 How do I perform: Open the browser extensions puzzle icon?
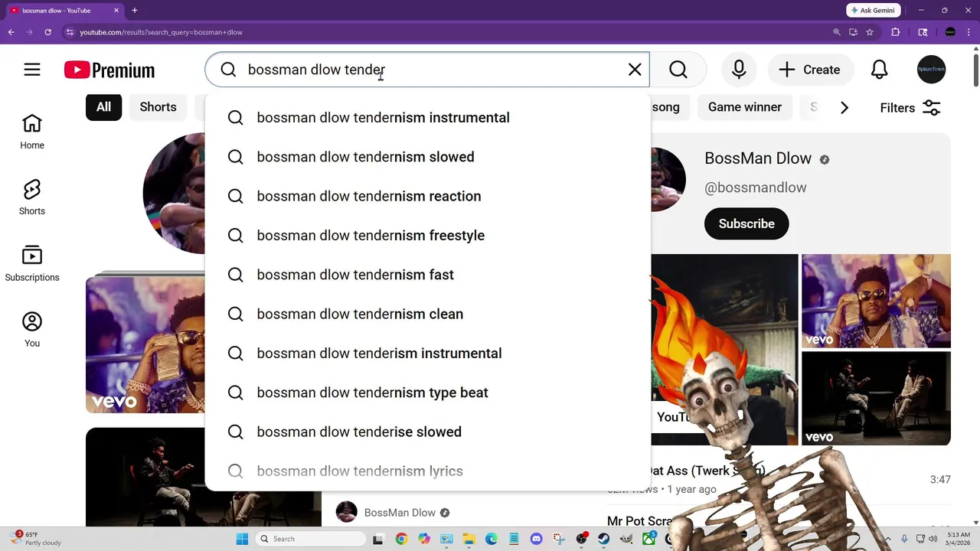895,32
